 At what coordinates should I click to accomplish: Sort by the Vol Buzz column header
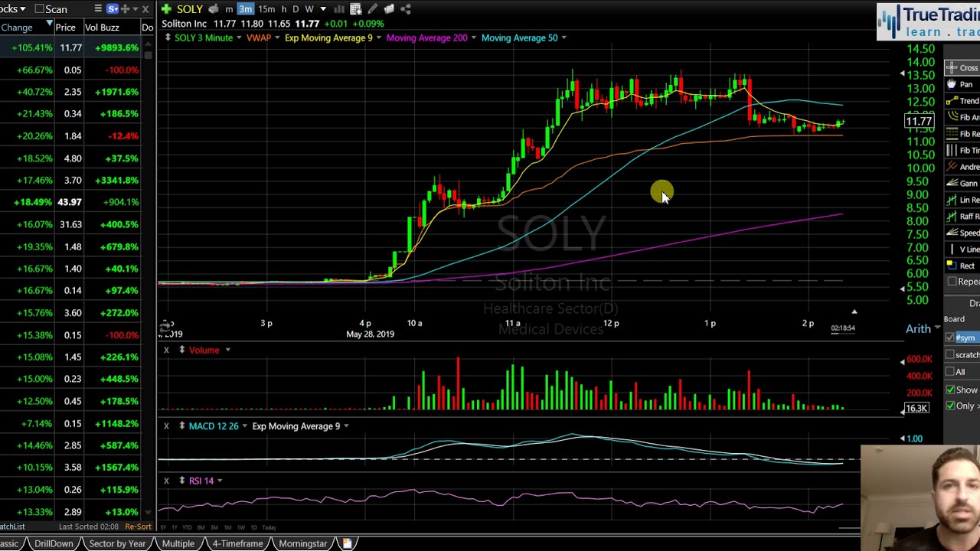[102, 28]
